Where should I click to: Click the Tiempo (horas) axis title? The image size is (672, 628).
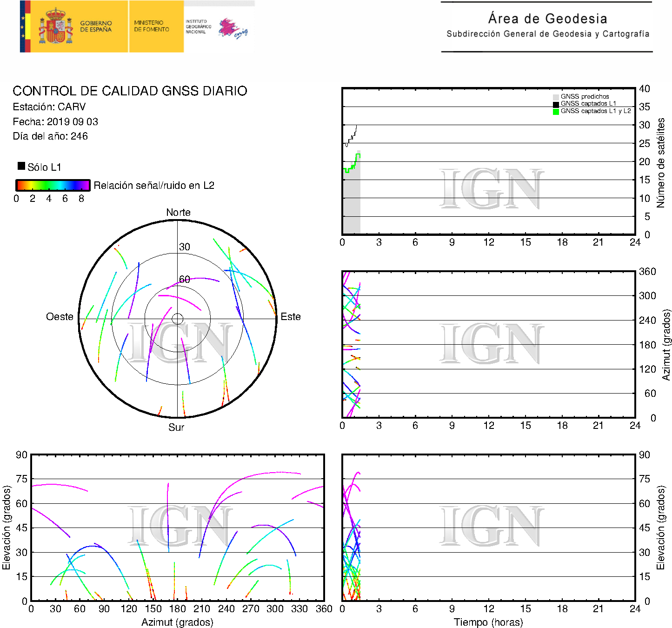[488, 622]
